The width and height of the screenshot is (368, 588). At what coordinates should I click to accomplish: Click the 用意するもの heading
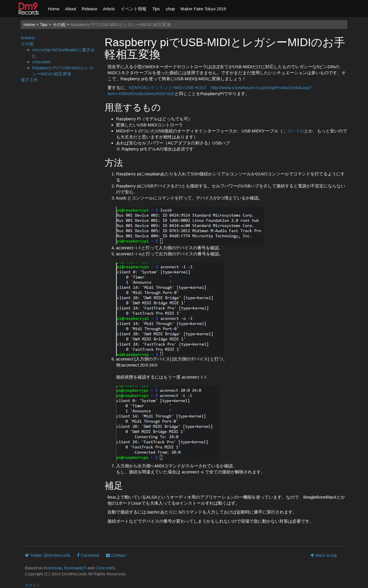132,108
